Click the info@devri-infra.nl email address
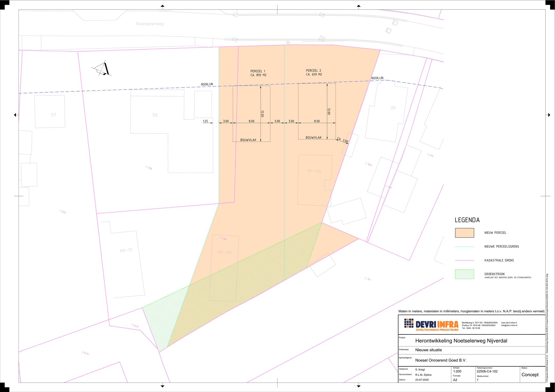This screenshot has height=392, width=555. pos(509,326)
